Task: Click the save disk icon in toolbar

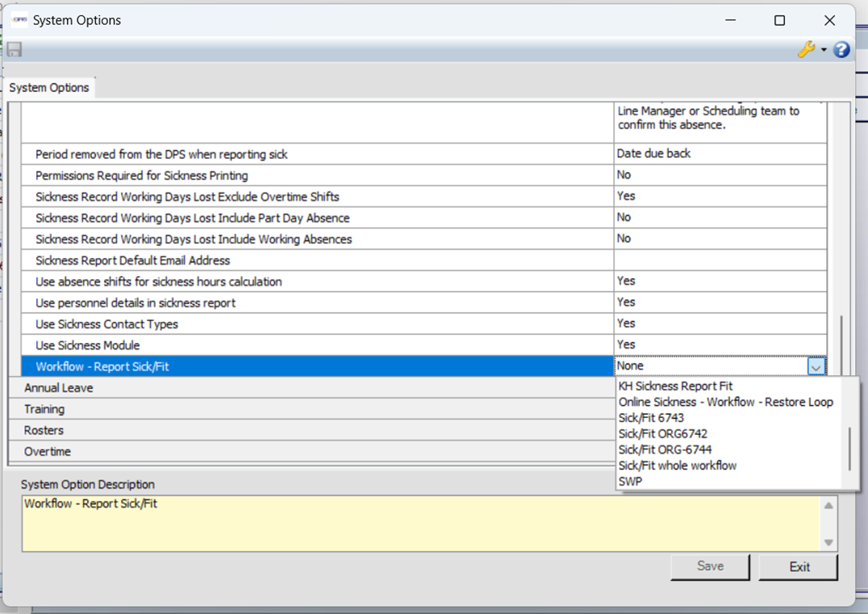Action: (15, 50)
